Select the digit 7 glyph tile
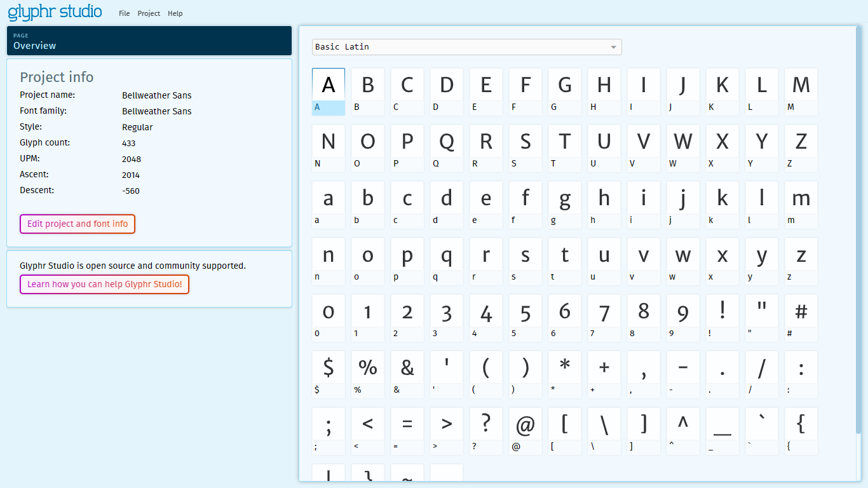868x488 pixels. [604, 318]
